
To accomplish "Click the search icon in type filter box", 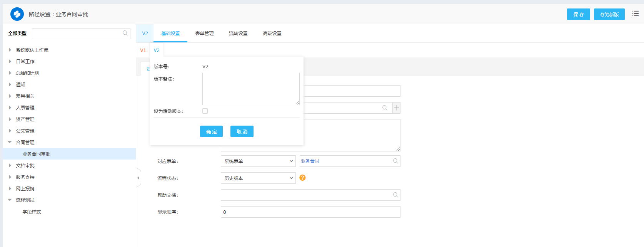I will click(125, 34).
